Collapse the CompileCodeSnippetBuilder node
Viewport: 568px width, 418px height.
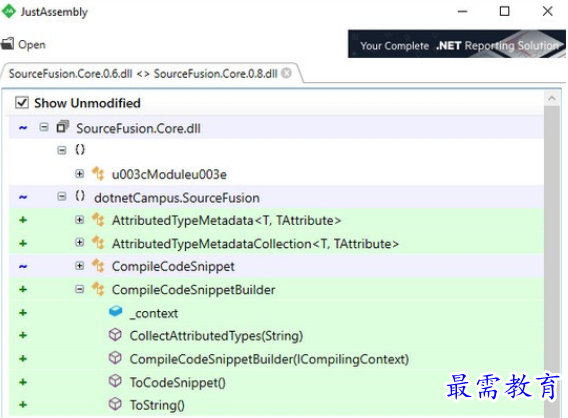point(79,289)
